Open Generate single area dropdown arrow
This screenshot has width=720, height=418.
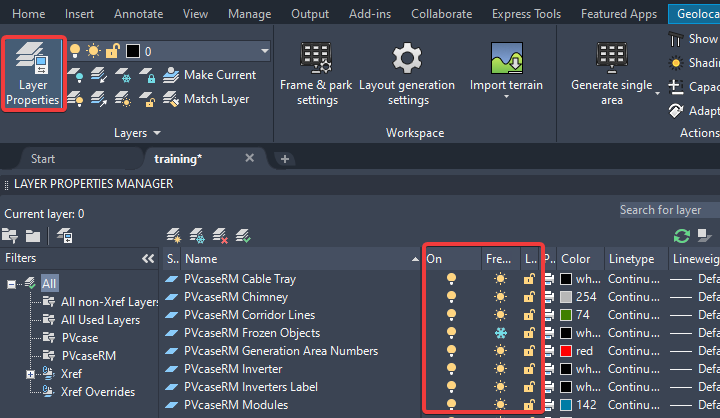click(657, 93)
